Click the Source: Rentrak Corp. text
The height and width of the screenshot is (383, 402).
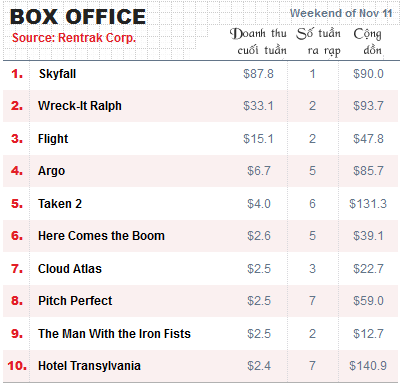pos(74,38)
